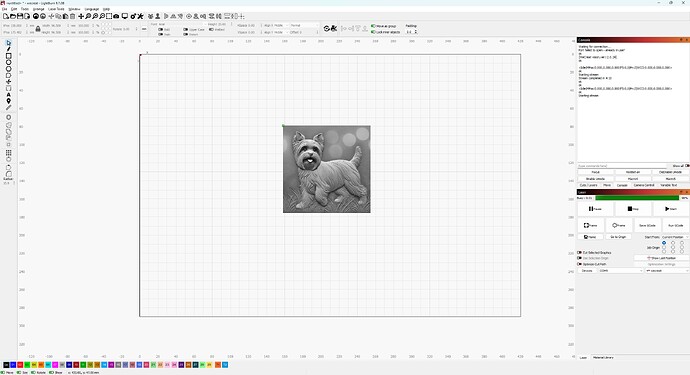Select the Rectangle drawing tool
Image resolution: width=690 pixels, height=375 pixels.
8,56
